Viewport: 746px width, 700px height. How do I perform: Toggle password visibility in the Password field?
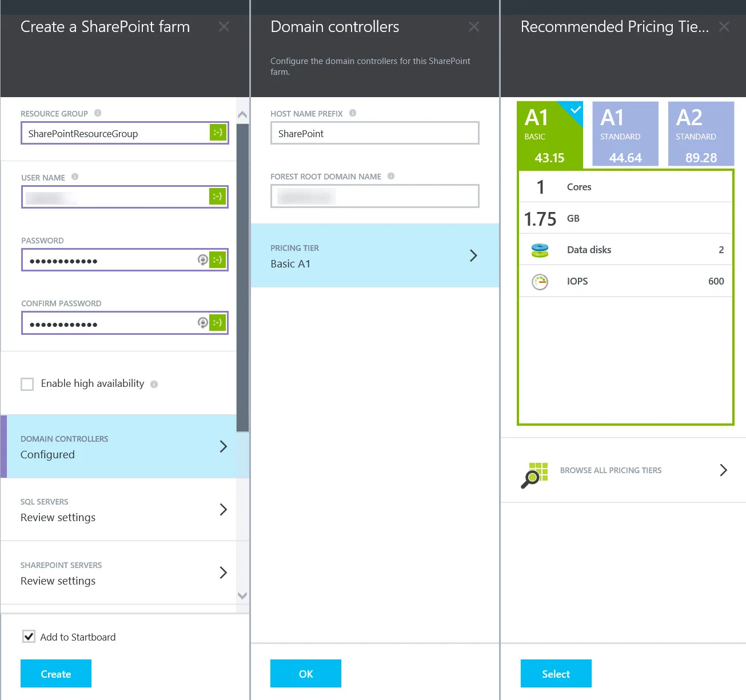203,259
